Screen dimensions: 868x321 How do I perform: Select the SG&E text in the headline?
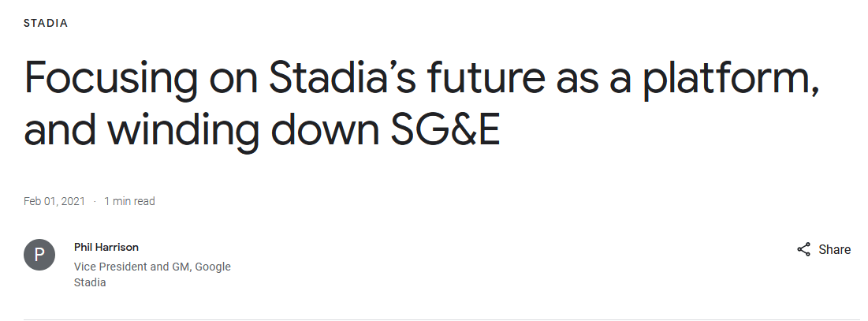[445, 129]
